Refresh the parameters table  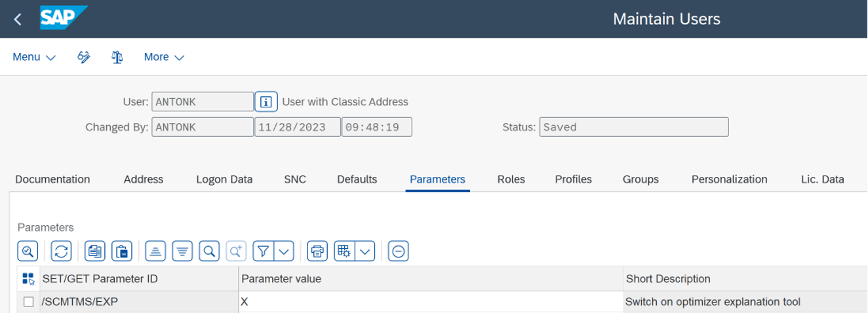tap(62, 251)
